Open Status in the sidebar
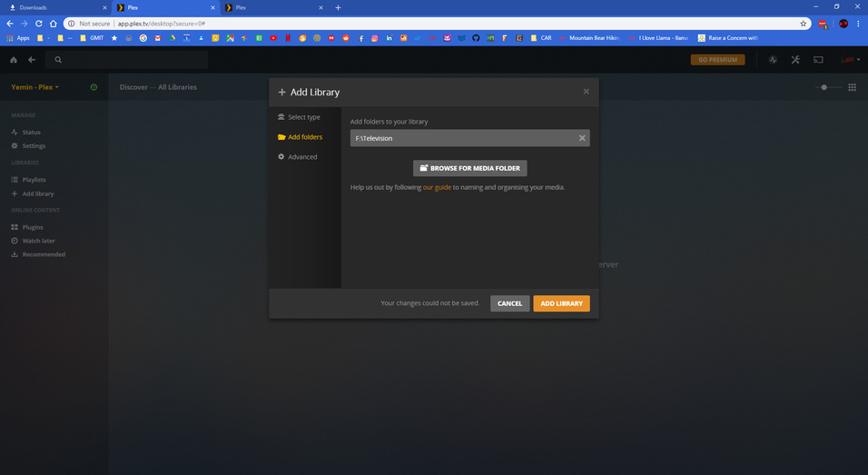Viewport: 868px width, 475px height. [x=26, y=133]
